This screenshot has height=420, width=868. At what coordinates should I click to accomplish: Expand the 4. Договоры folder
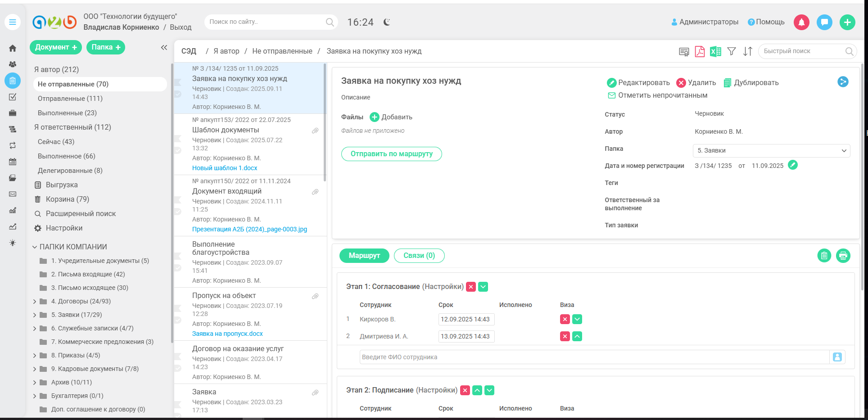pos(35,301)
